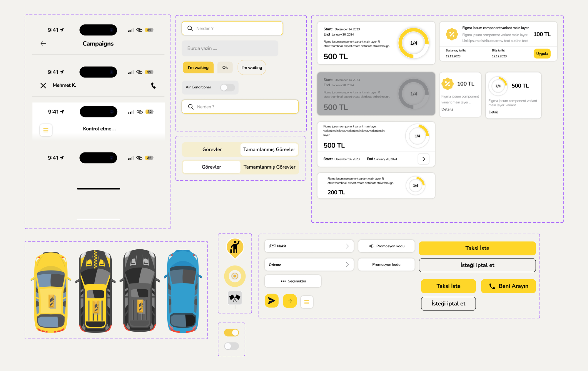This screenshot has height=371, width=588.
Task: Select the Görevler tab
Action: (211, 167)
